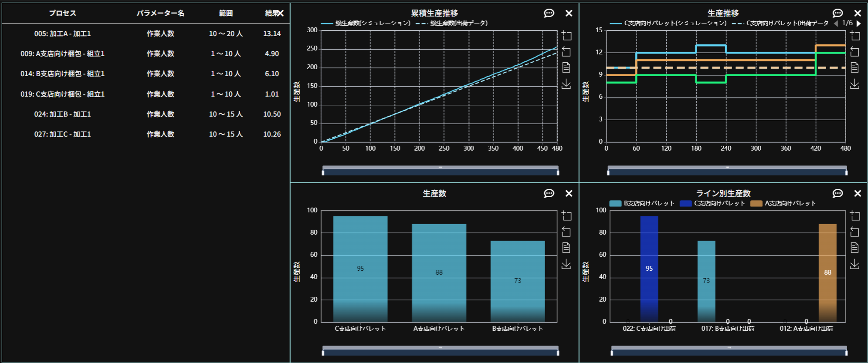The width and height of the screenshot is (868, 363).
Task: Select the 024: 加工B - 加工1 row
Action: 62,114
